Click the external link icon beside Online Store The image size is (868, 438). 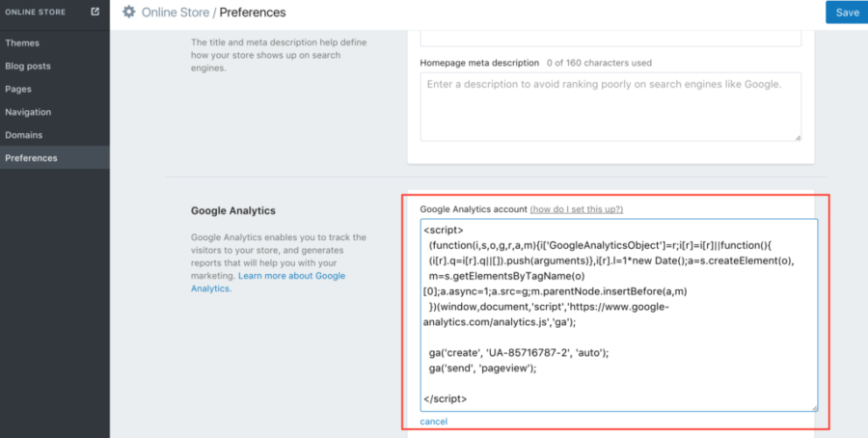point(95,12)
